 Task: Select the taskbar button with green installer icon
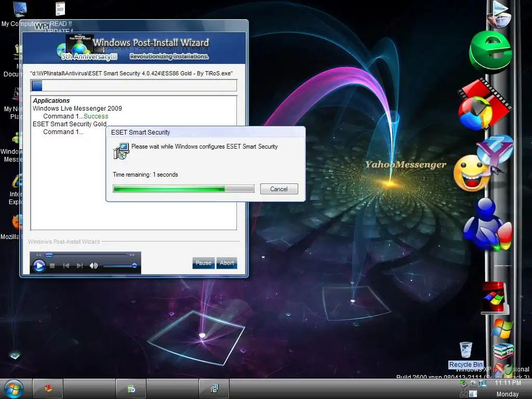(131, 389)
